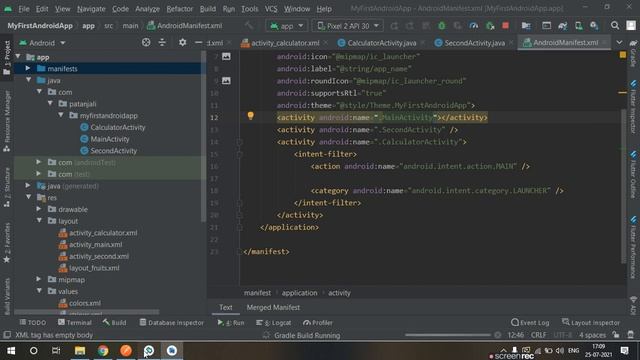Click the Gradle build progress bar
This screenshot has height=360, width=640.
tap(448, 335)
